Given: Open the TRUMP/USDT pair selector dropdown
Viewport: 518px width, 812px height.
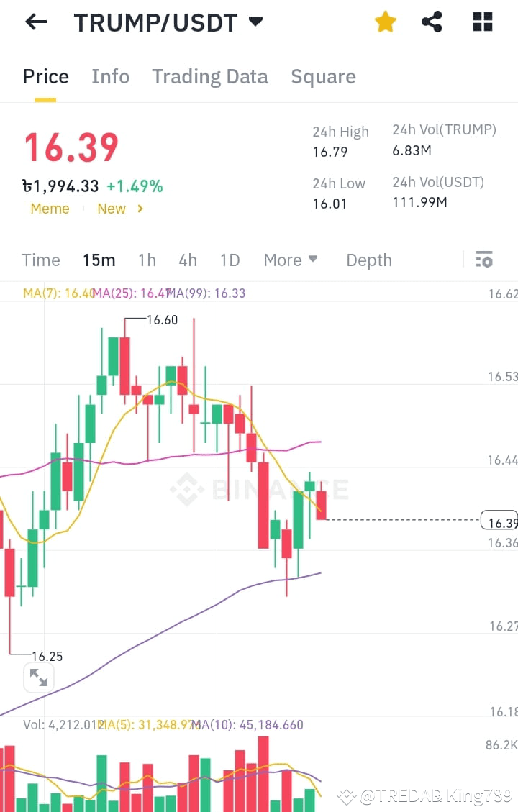Looking at the screenshot, I should pyautogui.click(x=255, y=22).
